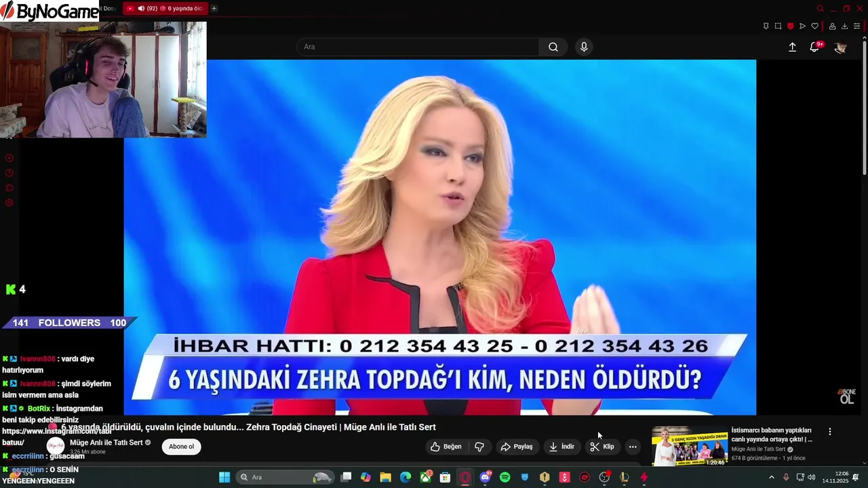This screenshot has width=868, height=488.
Task: Click the dislike thumbs-down button
Action: pos(479,447)
